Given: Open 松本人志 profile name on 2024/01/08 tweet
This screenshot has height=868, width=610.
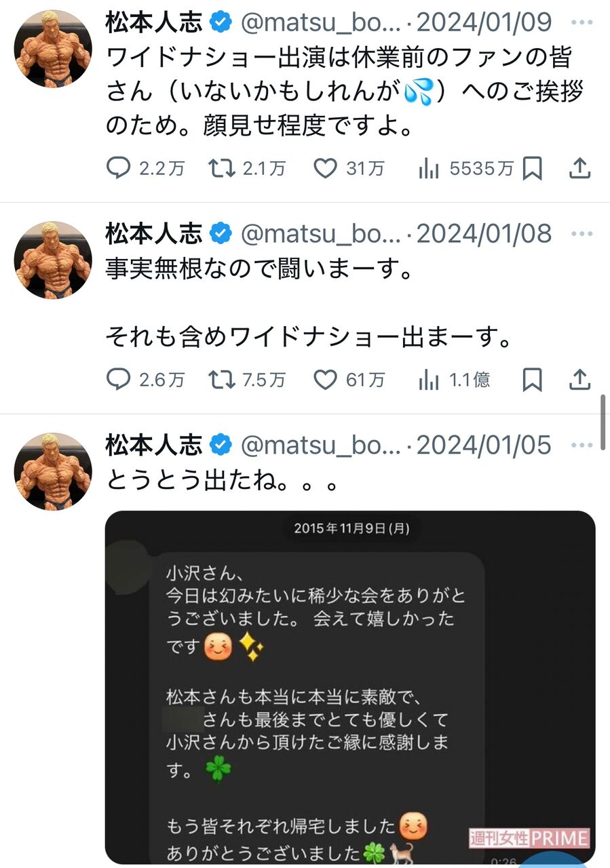Looking at the screenshot, I should coord(154,234).
